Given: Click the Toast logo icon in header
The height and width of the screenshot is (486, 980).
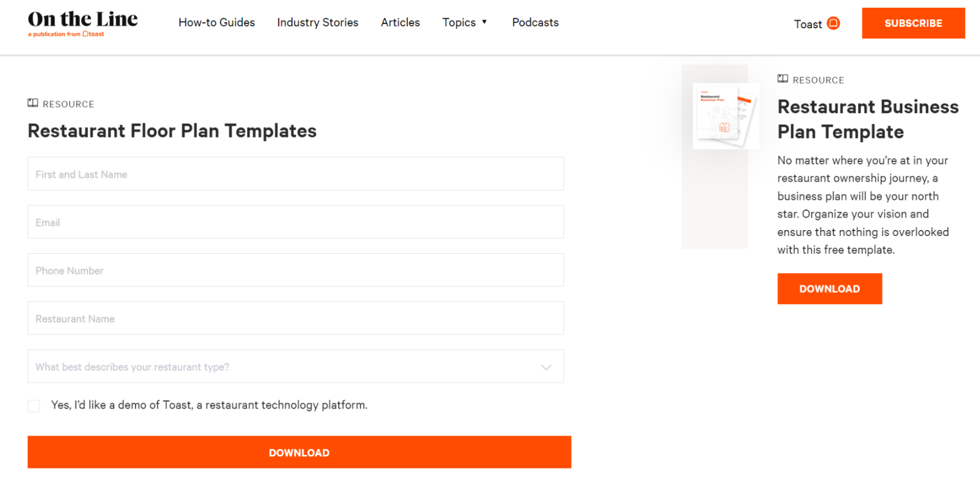Looking at the screenshot, I should pyautogui.click(x=833, y=23).
